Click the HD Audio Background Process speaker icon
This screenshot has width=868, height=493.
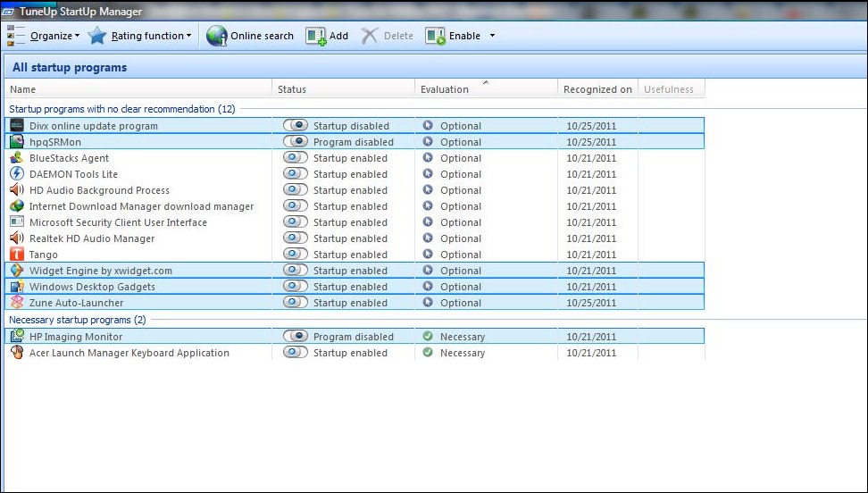click(x=17, y=189)
